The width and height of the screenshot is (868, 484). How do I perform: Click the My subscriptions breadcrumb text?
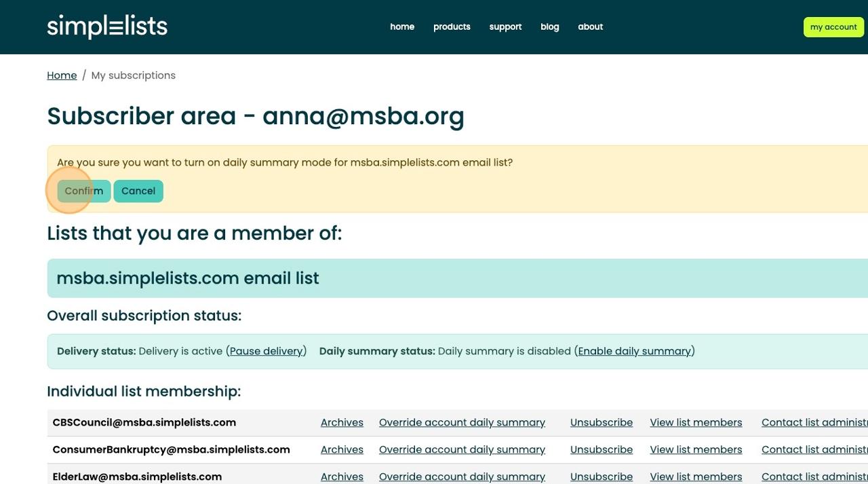click(134, 75)
